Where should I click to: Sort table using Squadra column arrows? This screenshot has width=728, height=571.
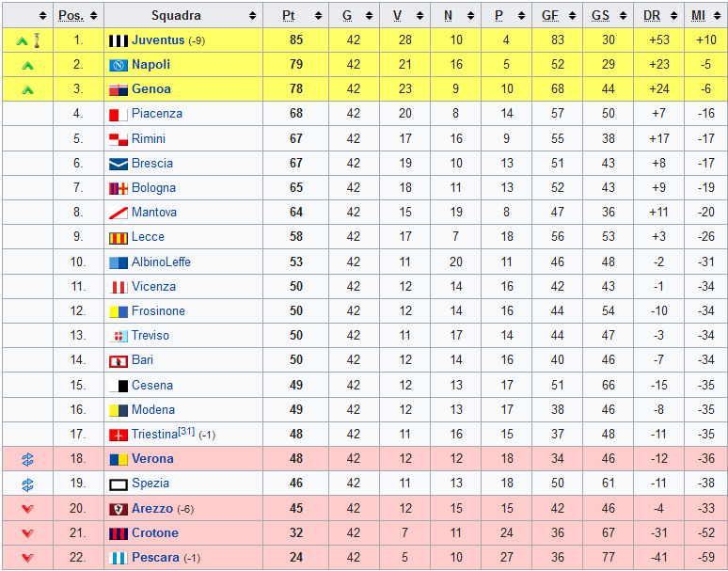point(253,16)
